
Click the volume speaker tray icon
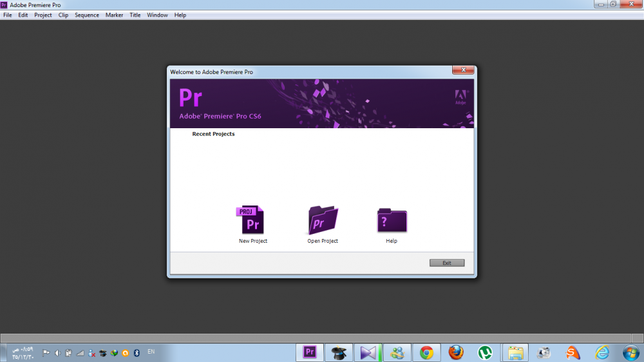click(57, 353)
